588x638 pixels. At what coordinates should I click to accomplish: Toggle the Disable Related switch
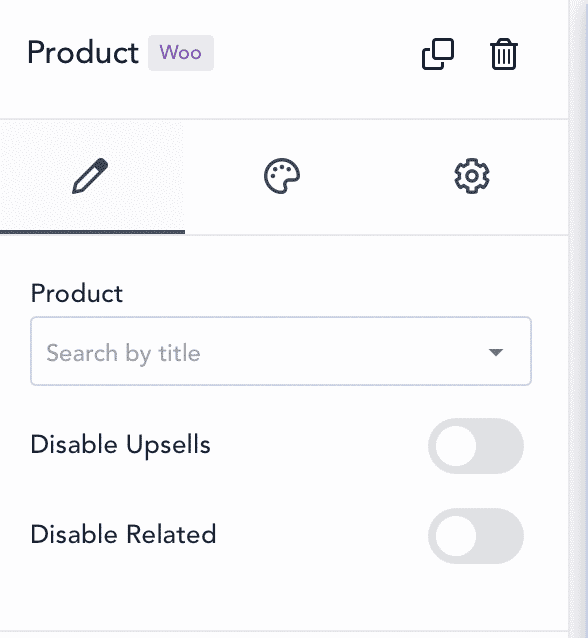tap(476, 536)
